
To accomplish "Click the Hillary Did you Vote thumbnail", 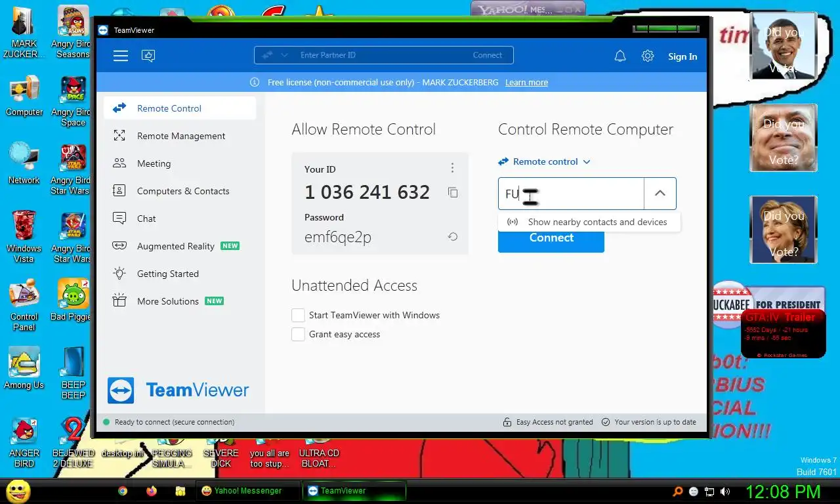I will 784,229.
